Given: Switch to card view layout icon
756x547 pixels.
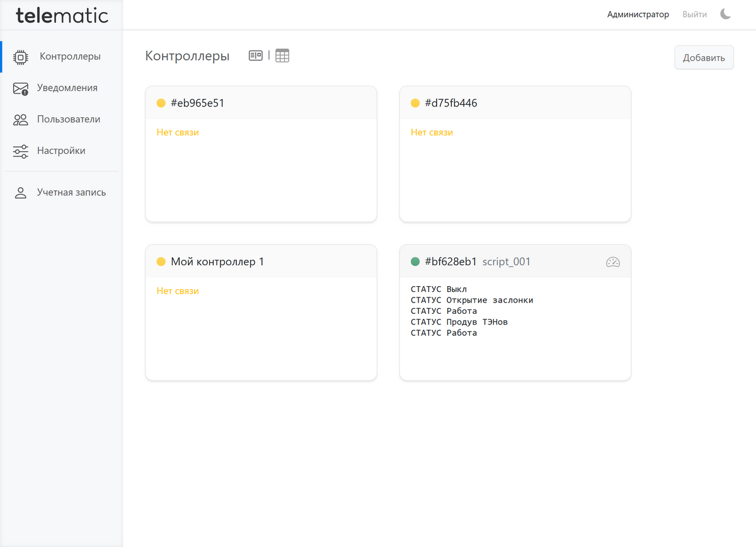Looking at the screenshot, I should click(255, 55).
